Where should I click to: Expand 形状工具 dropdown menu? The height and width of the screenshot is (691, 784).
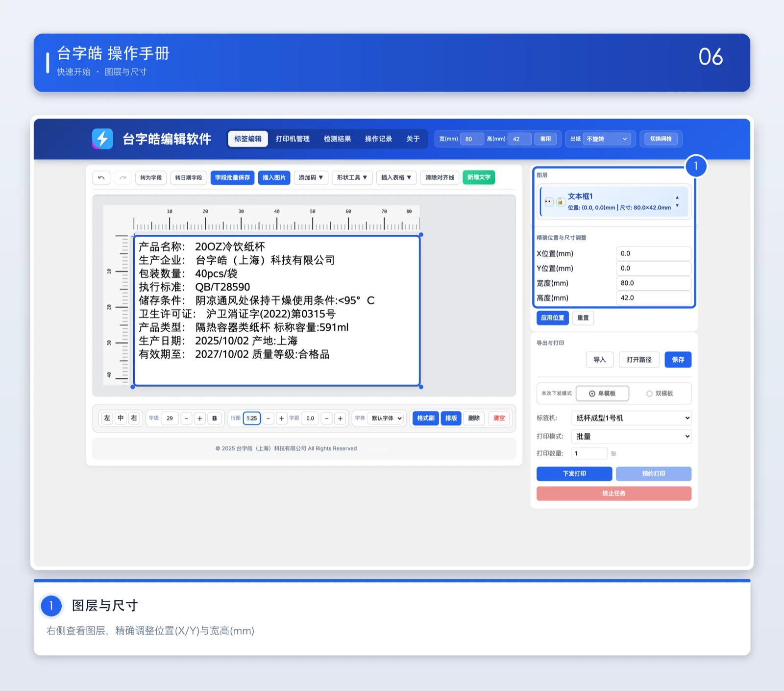(x=352, y=177)
